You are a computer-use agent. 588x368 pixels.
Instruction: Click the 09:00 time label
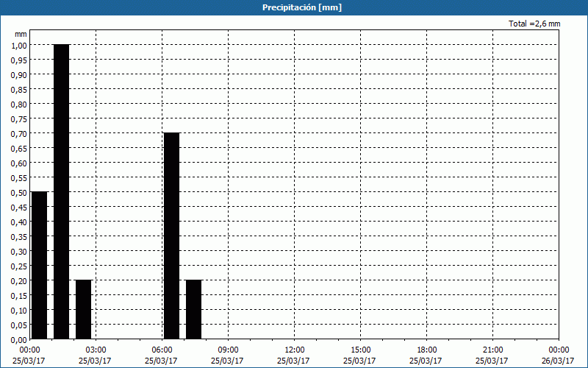click(228, 350)
